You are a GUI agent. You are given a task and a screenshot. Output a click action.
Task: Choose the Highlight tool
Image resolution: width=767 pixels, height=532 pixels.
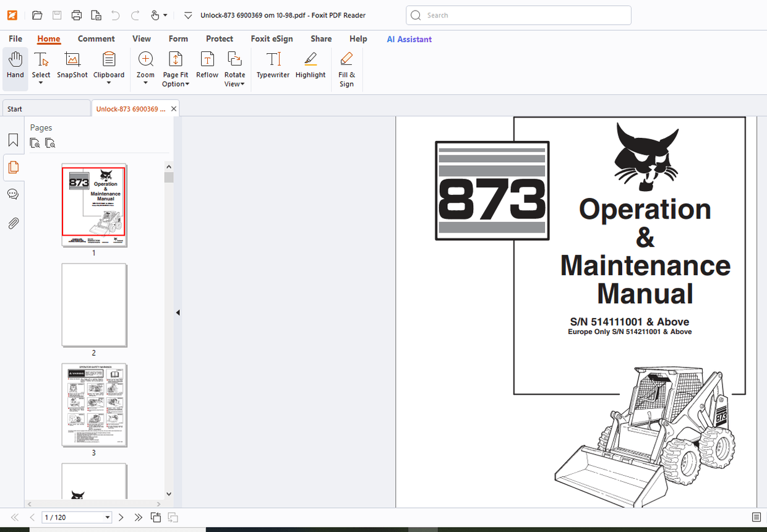[310, 60]
